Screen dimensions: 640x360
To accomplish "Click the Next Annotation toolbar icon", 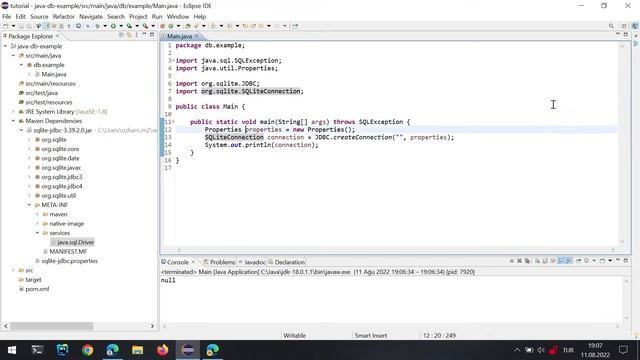I will coord(213,26).
